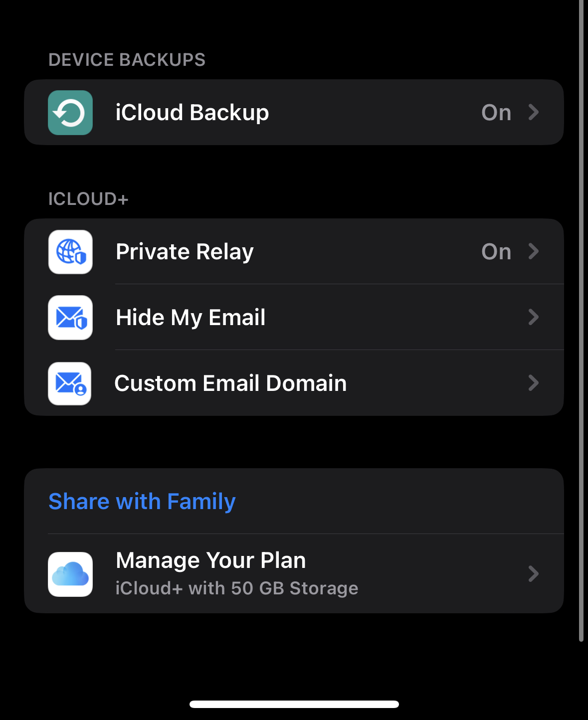Open the Hide My Email label
Screen dimensions: 588x720
pyautogui.click(x=191, y=318)
